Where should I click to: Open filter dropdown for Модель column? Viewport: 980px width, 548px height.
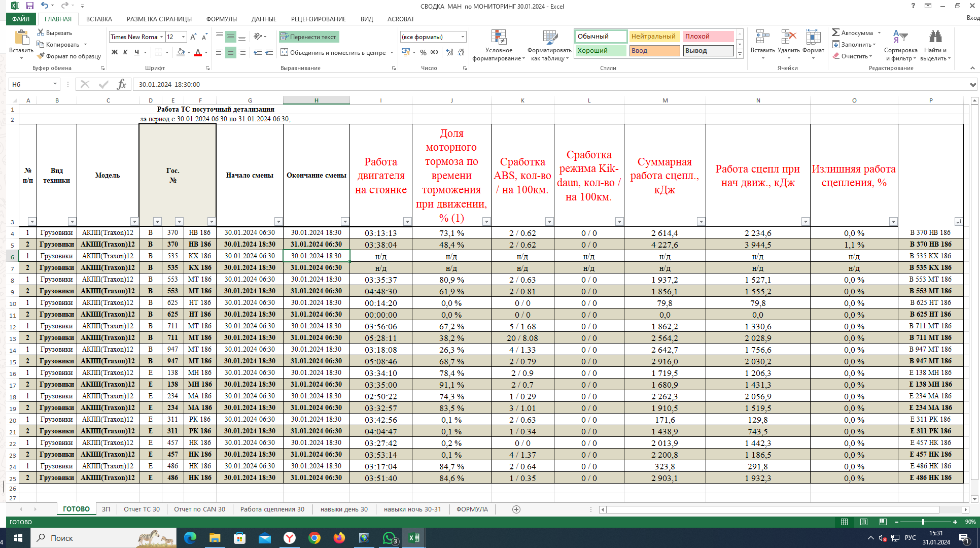coord(134,221)
